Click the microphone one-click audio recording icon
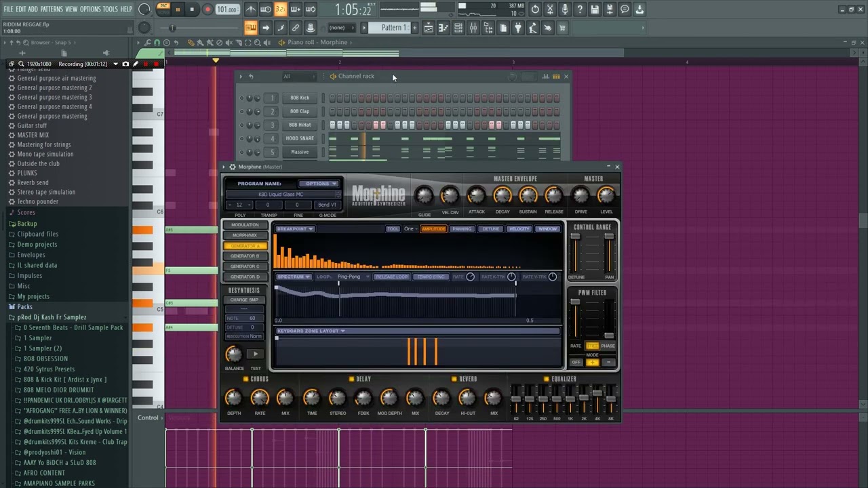 [x=565, y=9]
